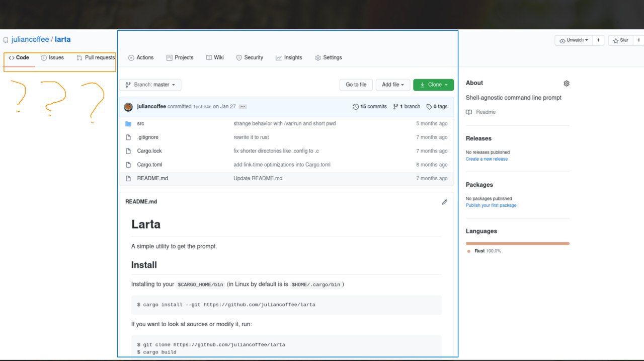Open the Cargo.lock file
This screenshot has width=644, height=361.
click(x=149, y=151)
